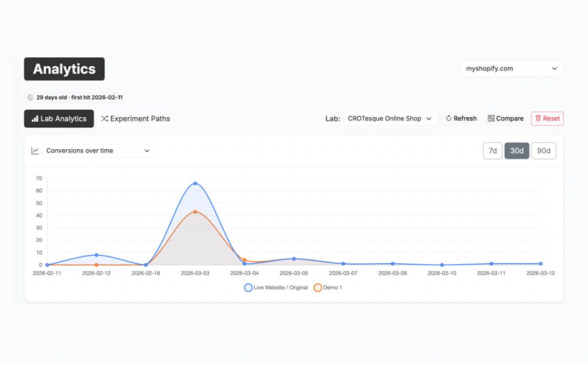Open the myshopify.com store dropdown
Screen dimensions: 588x365
[512, 69]
